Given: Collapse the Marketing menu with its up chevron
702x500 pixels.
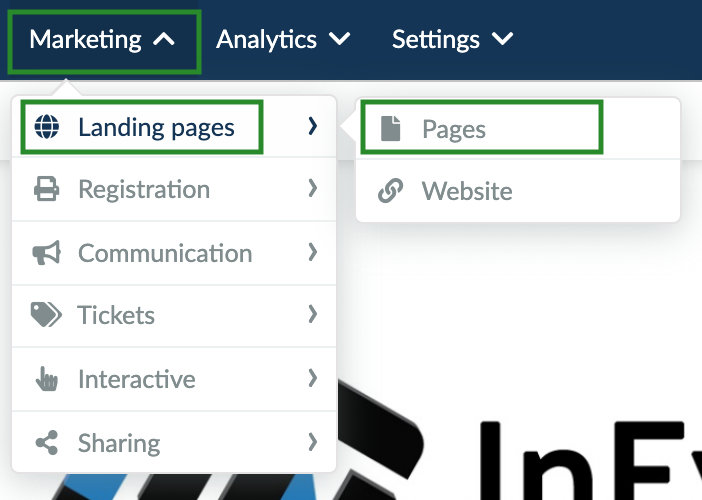Looking at the screenshot, I should [x=164, y=39].
